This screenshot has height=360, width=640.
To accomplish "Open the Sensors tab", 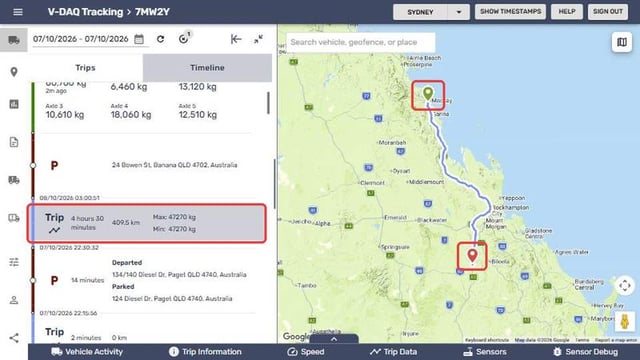I will (x=484, y=352).
